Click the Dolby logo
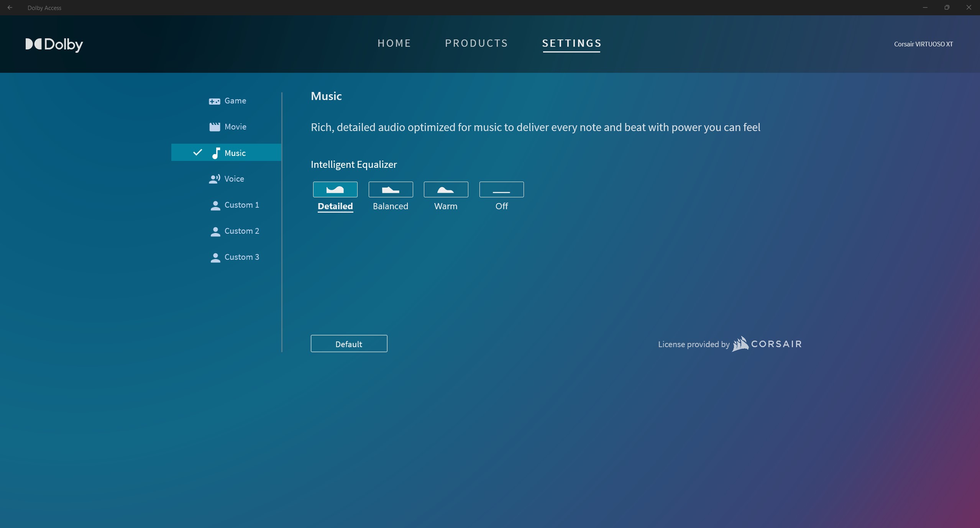This screenshot has height=528, width=980. (54, 44)
